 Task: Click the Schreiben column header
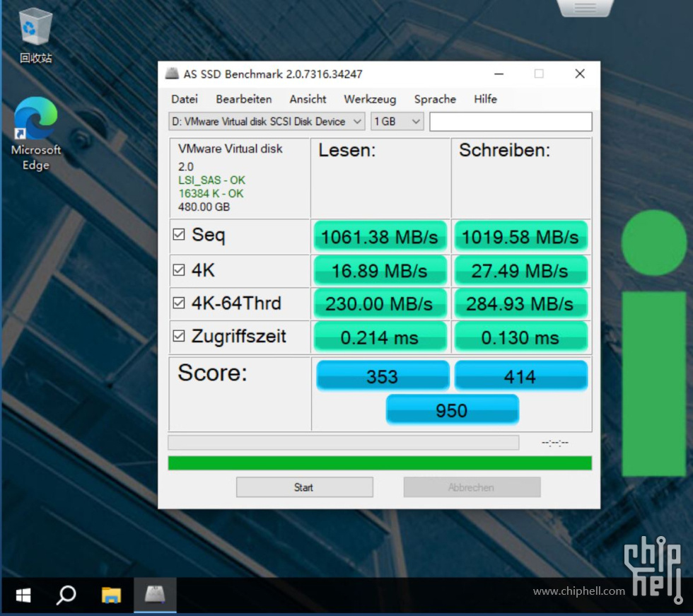[x=504, y=150]
